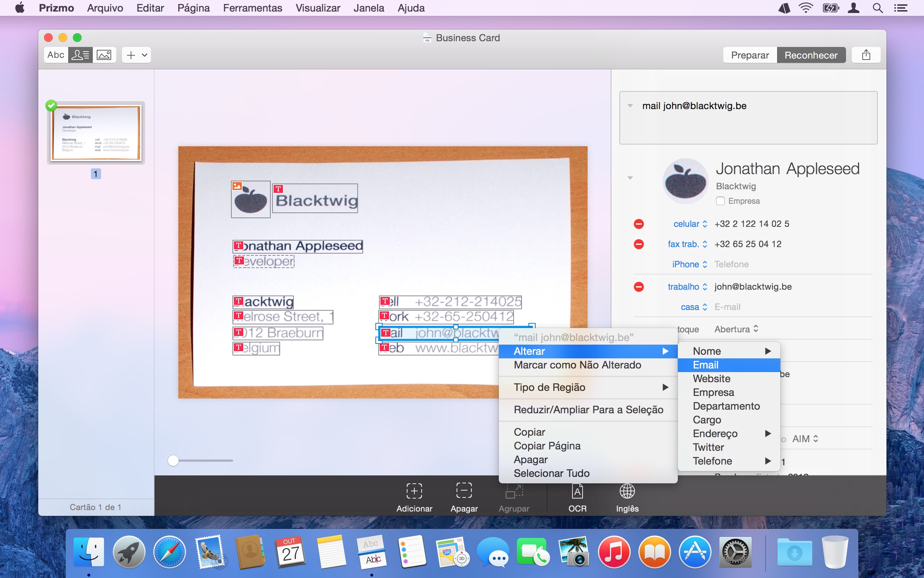Image resolution: width=924 pixels, height=578 pixels.
Task: Open the Visualizar menu
Action: pyautogui.click(x=318, y=8)
